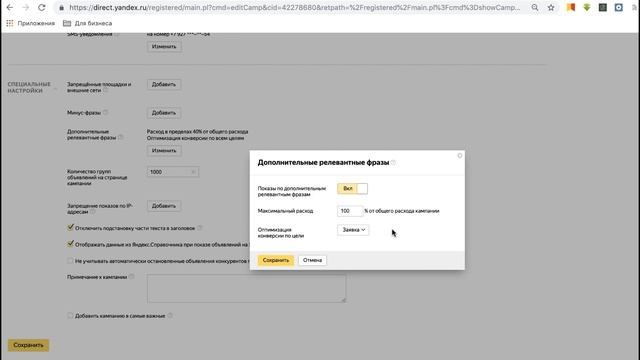Screen dimensions: 640x360
Task: Open the Заявка goal dropdown
Action: click(353, 230)
